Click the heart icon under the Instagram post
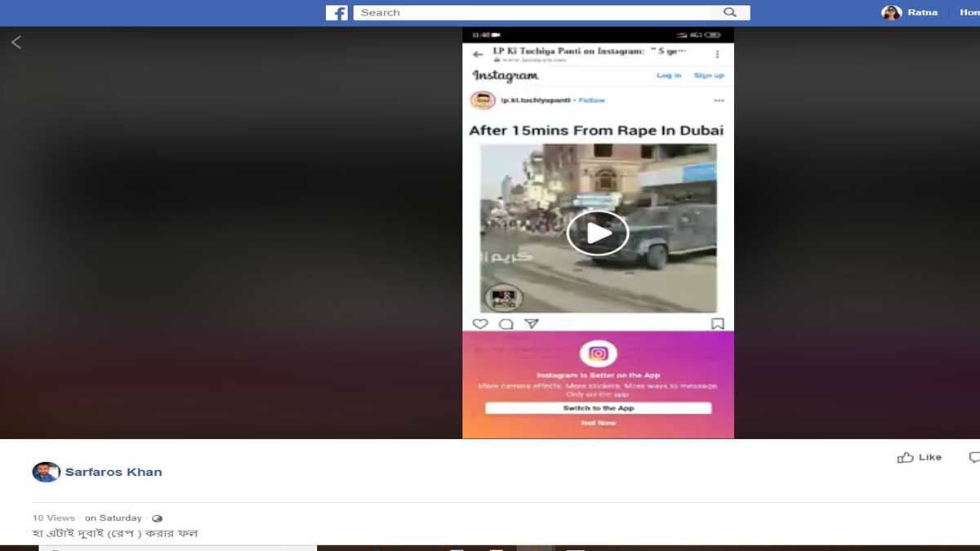The image size is (980, 551). tap(480, 324)
